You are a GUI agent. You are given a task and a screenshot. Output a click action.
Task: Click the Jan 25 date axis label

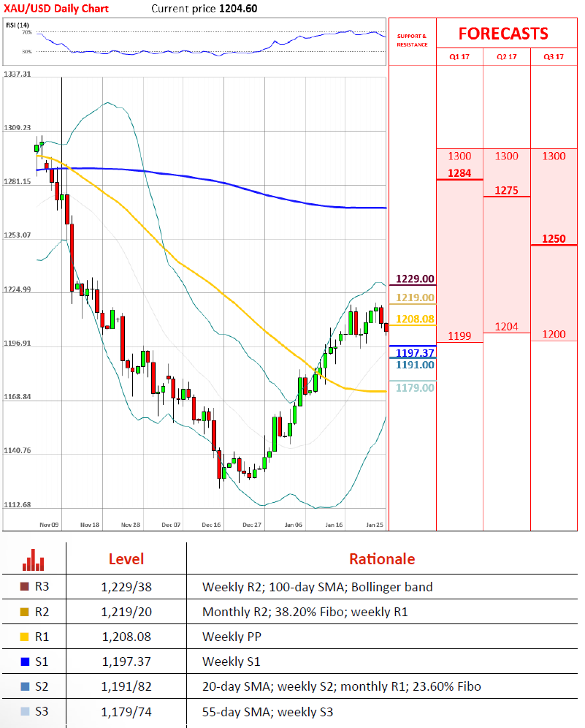coord(375,525)
